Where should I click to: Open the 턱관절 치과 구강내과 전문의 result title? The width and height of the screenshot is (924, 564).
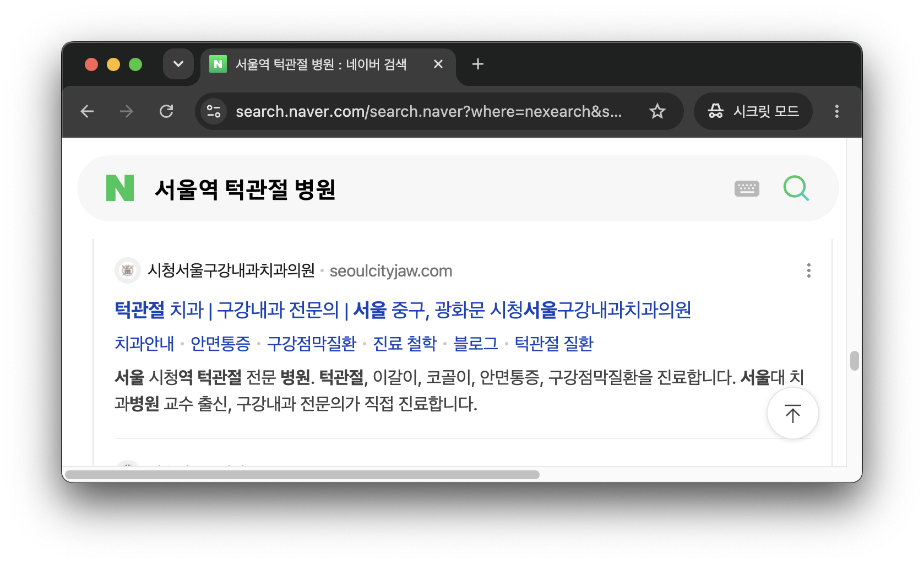pos(403,310)
